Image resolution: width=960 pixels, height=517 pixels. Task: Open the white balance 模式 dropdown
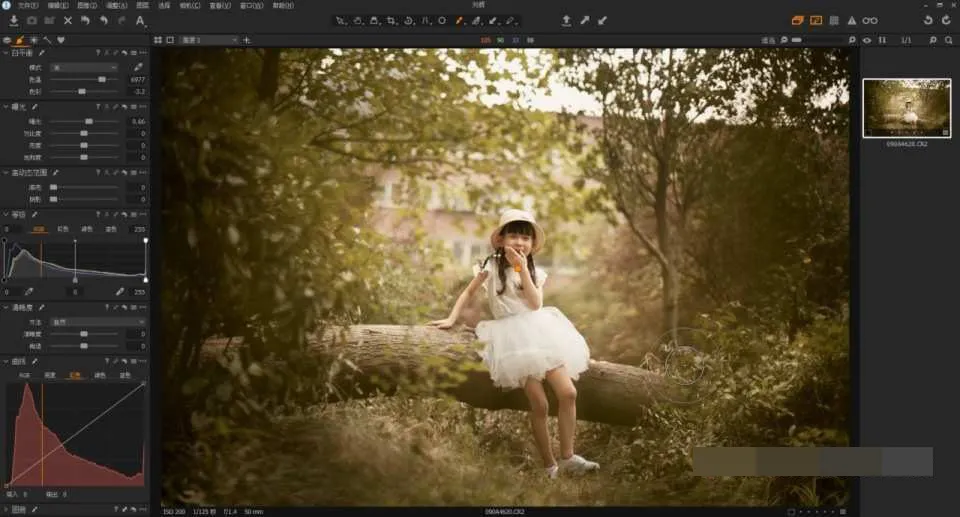pos(84,67)
